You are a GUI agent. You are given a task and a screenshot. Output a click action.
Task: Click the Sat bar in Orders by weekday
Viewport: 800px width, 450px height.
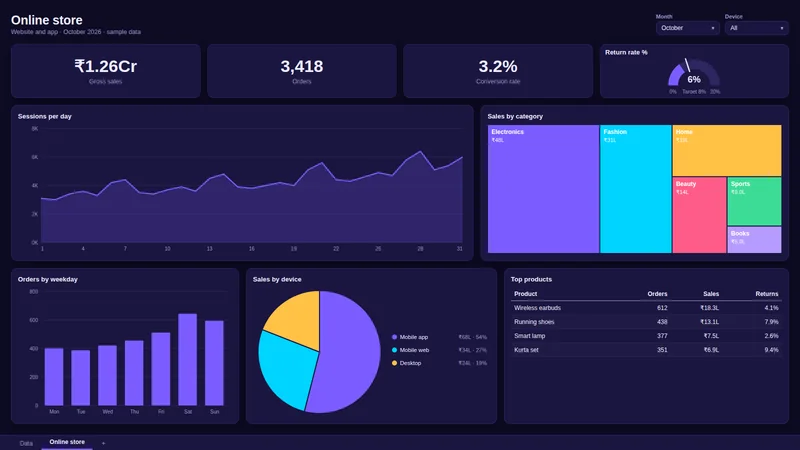(x=188, y=360)
